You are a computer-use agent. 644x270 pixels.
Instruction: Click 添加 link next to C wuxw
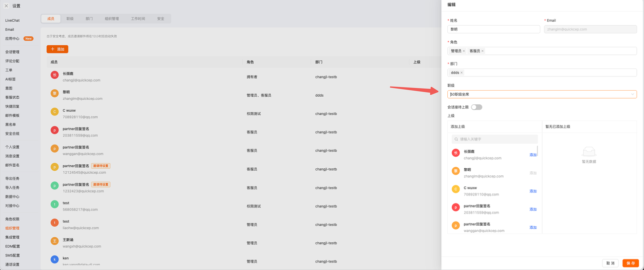coord(533,191)
